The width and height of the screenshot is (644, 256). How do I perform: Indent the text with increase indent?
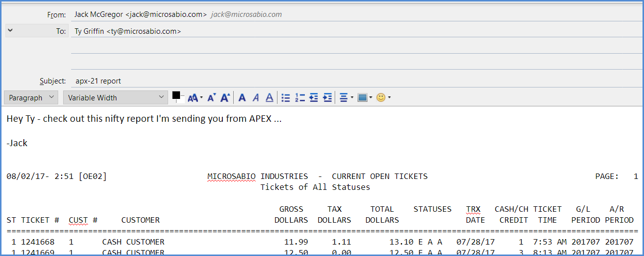click(x=327, y=98)
